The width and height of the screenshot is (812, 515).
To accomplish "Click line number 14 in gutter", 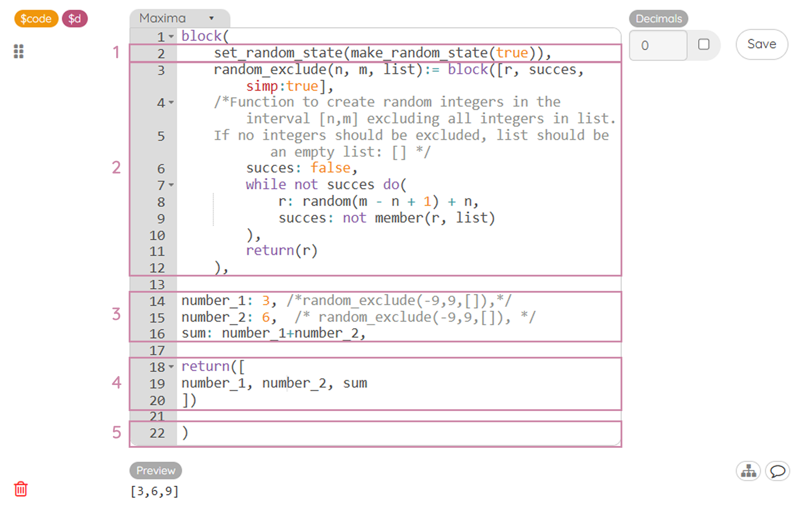I will tap(157, 301).
